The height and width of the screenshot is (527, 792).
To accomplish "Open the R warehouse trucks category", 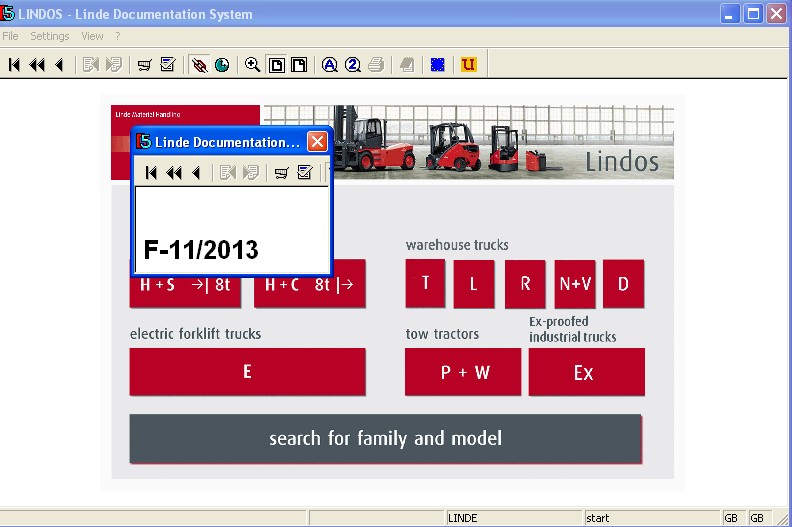I will point(525,283).
